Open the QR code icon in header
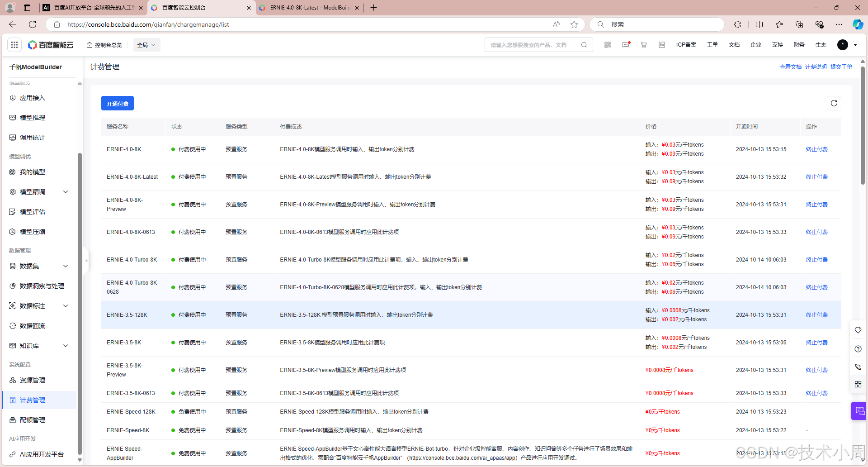This screenshot has height=467, width=868. pyautogui.click(x=608, y=45)
